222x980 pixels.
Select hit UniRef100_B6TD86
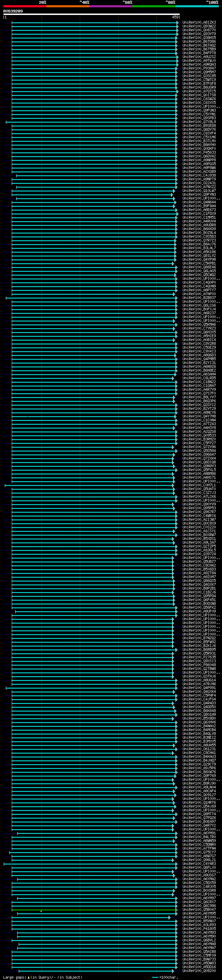click(199, 41)
